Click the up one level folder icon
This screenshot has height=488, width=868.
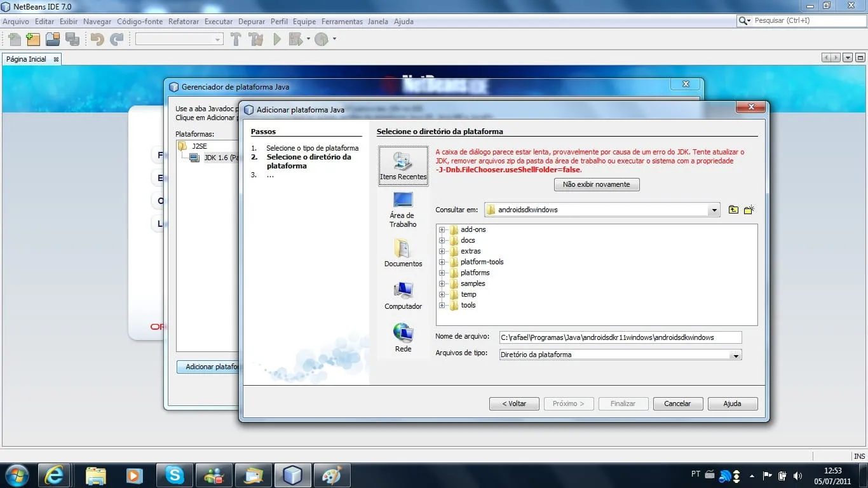click(733, 210)
